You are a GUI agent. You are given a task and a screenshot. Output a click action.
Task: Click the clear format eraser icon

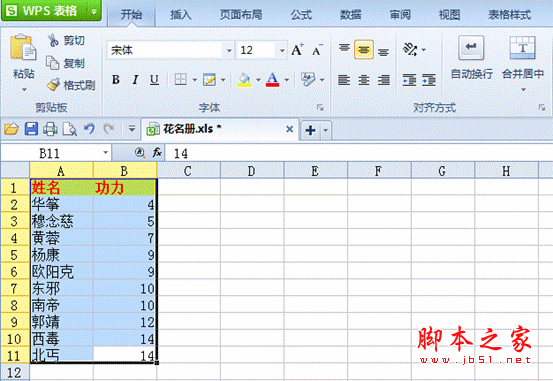(308, 79)
